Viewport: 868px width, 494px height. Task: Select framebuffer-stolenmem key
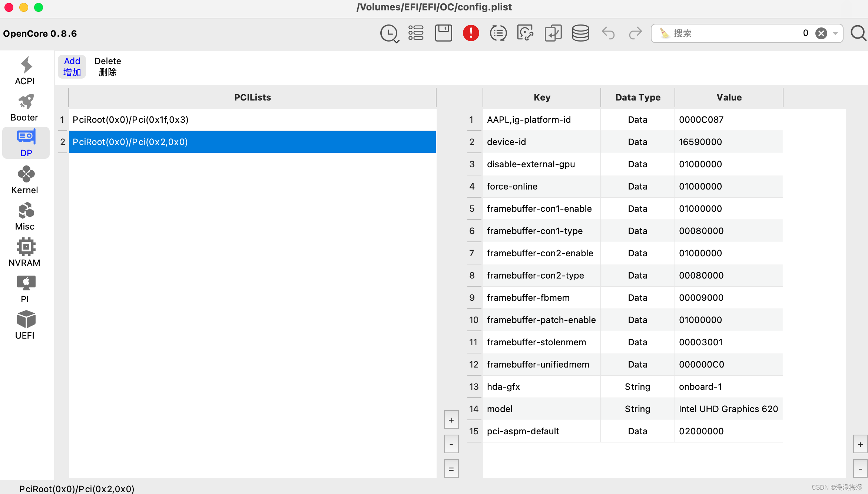click(542, 342)
